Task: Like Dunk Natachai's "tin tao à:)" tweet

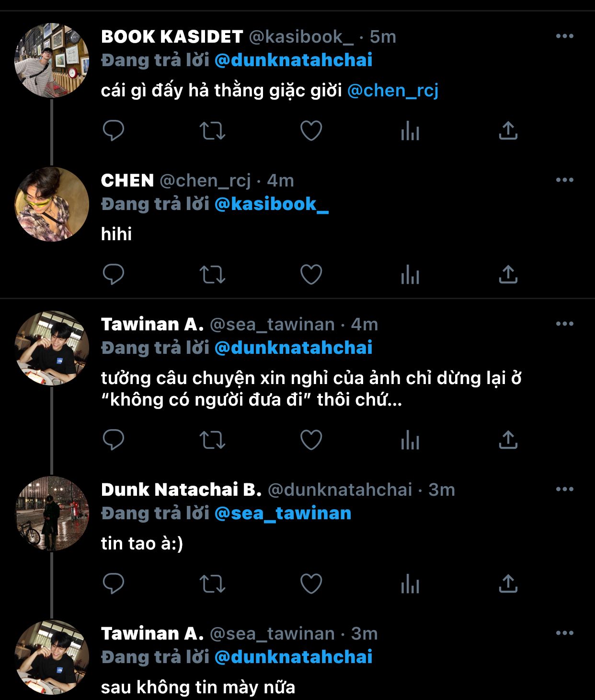Action: [x=311, y=583]
